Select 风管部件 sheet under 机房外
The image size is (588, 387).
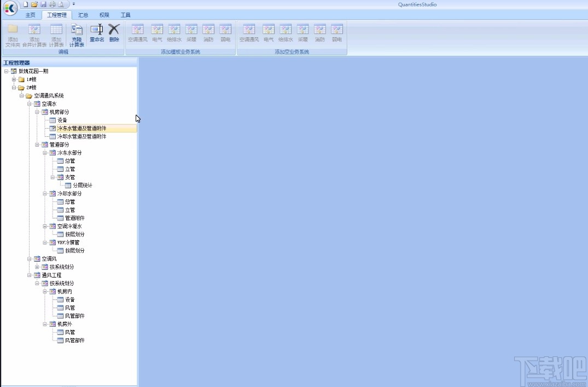point(75,340)
